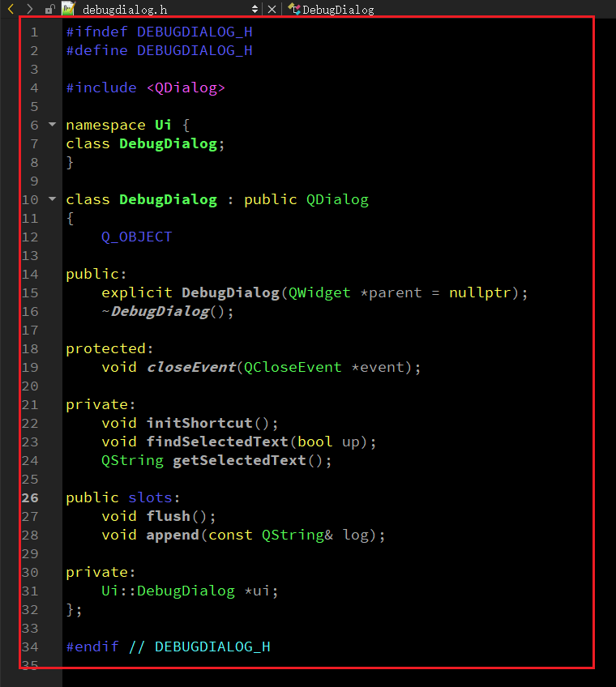616x687 pixels.
Task: Click the findSelectedText function name
Action: point(217,442)
